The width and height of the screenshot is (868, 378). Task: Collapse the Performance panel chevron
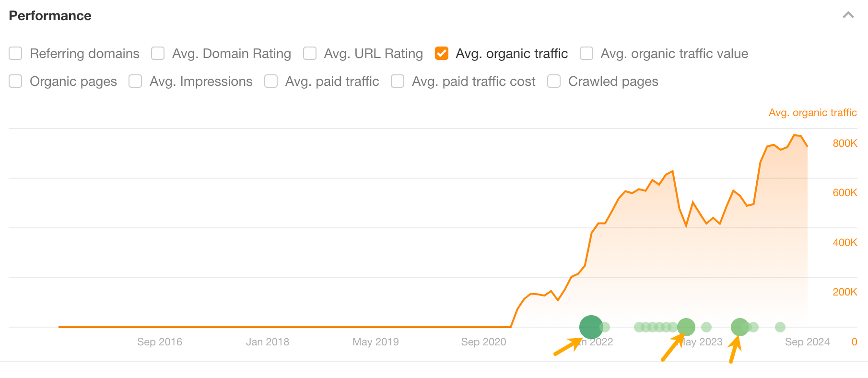(848, 15)
